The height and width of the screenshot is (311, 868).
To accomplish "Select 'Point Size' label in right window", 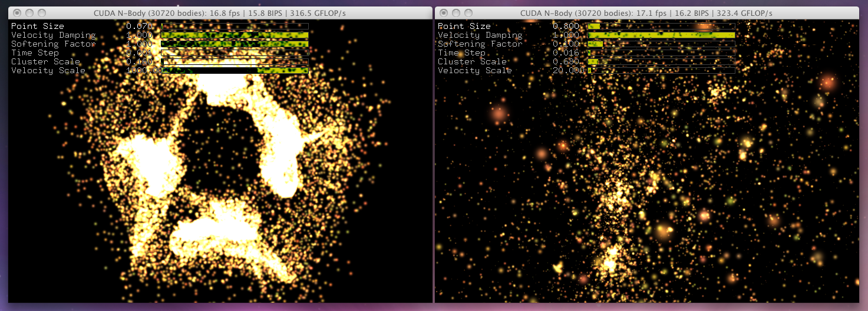I will 464,27.
